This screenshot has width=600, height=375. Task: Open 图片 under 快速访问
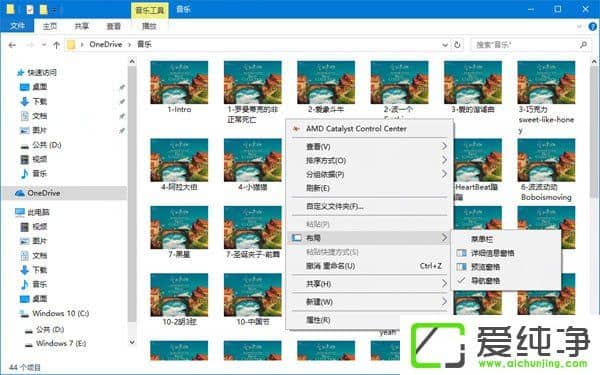pos(34,130)
